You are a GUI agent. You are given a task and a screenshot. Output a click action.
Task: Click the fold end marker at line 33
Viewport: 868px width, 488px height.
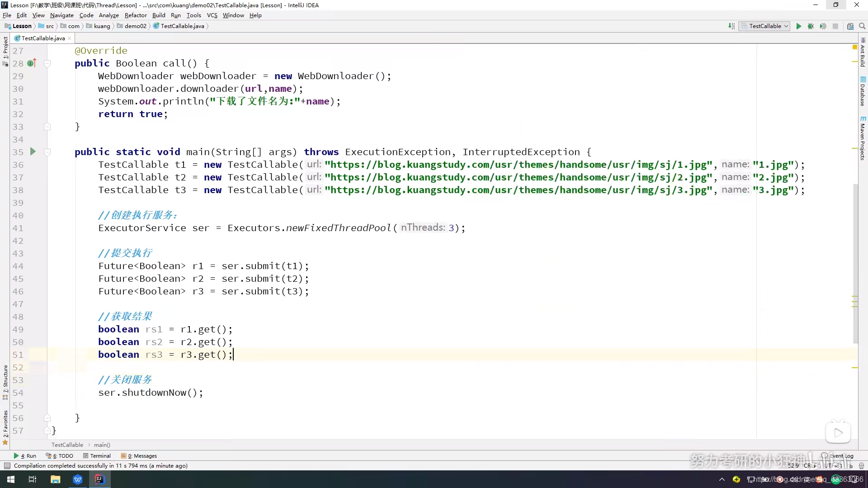tap(47, 127)
